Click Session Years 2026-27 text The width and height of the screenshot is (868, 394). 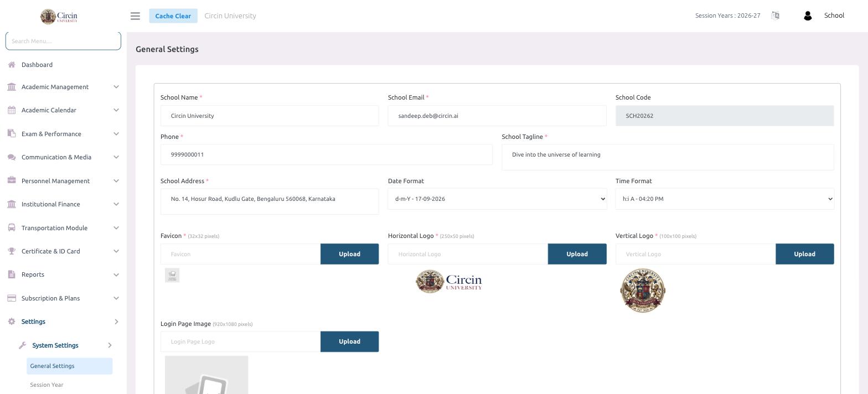point(727,15)
